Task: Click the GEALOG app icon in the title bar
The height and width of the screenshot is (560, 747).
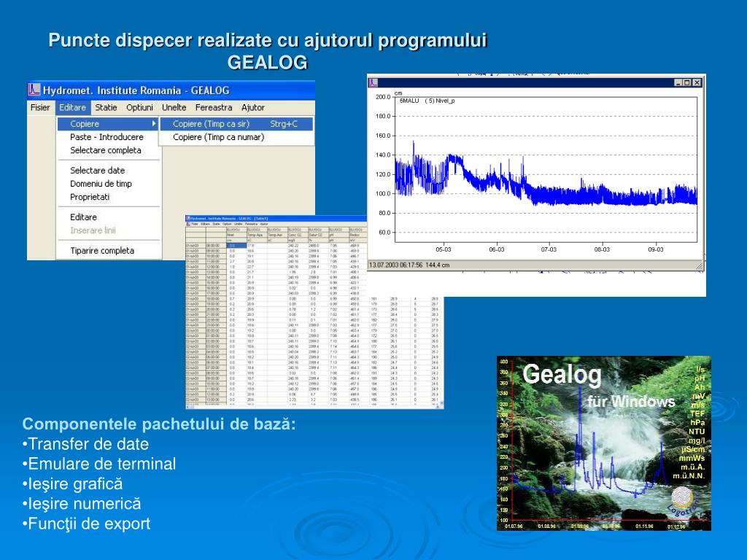Action: [x=34, y=90]
